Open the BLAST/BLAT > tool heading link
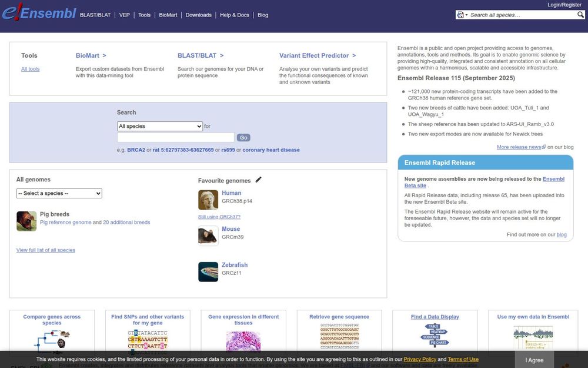 pos(201,55)
